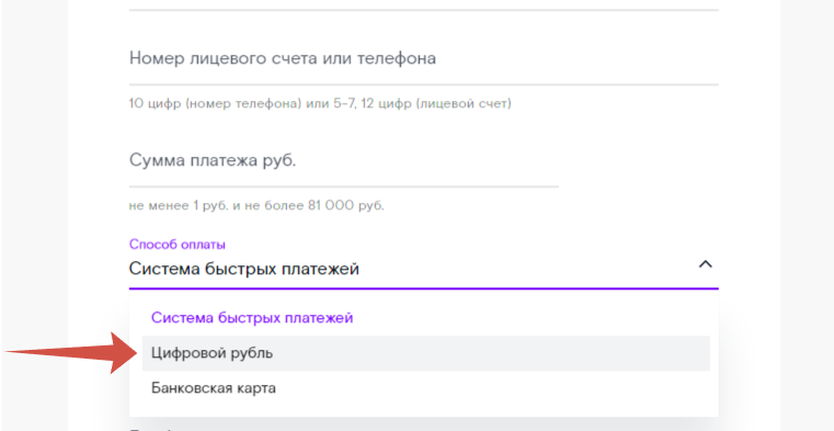This screenshot has height=431, width=834.
Task: Click into the Сумма платежа руб. field
Action: [344, 161]
